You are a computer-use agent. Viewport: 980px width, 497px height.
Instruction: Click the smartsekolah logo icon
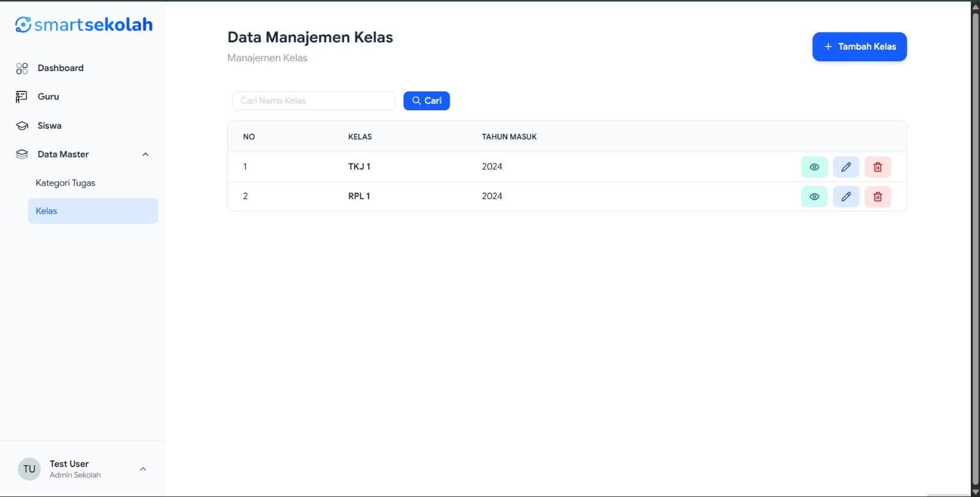click(23, 25)
